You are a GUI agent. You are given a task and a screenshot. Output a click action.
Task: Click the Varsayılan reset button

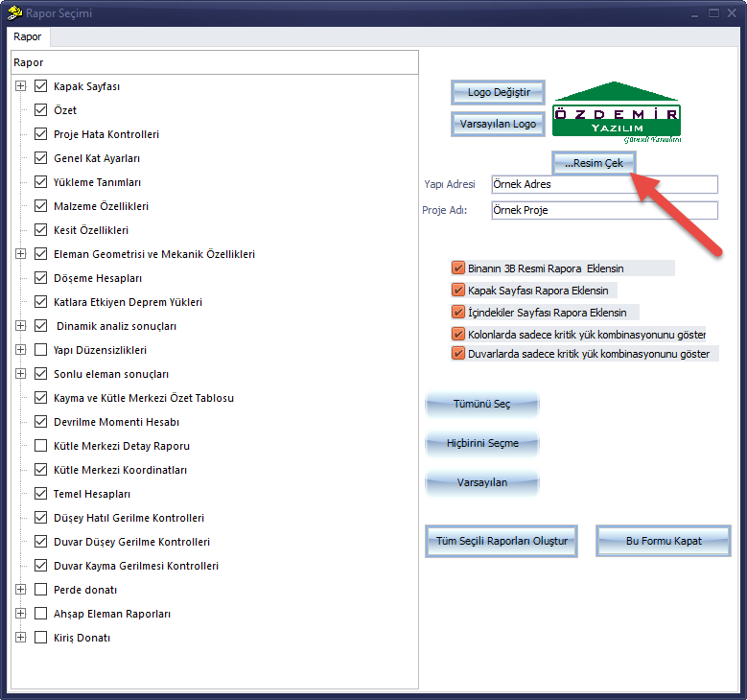click(481, 482)
